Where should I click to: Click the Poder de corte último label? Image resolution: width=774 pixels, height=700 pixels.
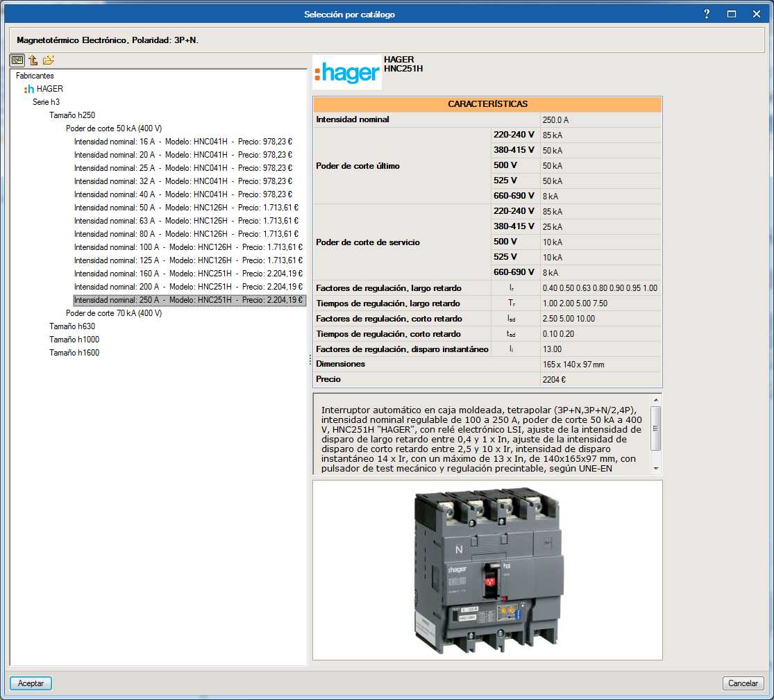tap(358, 166)
